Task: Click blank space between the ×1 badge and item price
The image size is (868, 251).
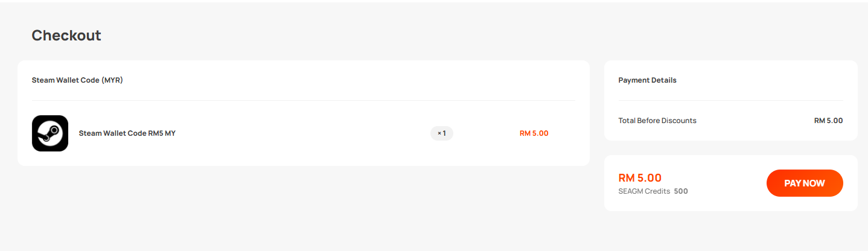Action: (486, 133)
